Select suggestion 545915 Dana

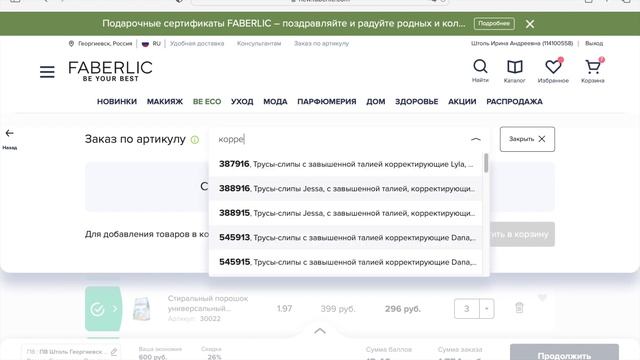pyautogui.click(x=346, y=262)
